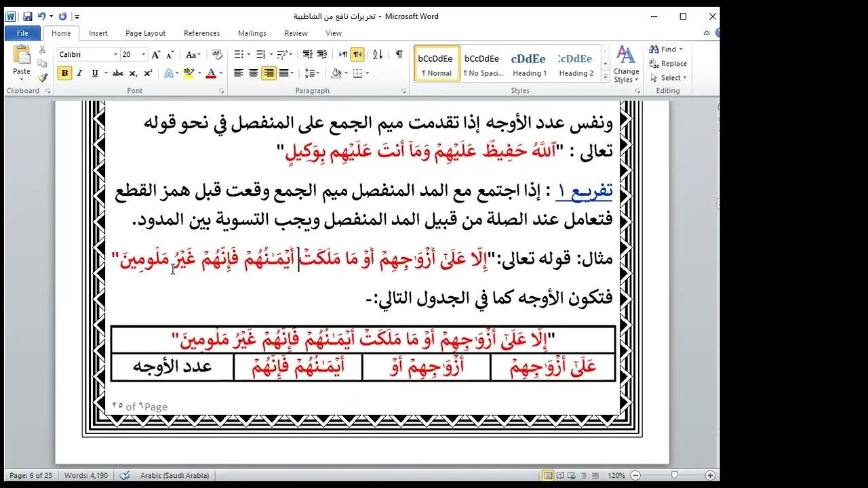Click Replace in Editing group

pos(668,64)
